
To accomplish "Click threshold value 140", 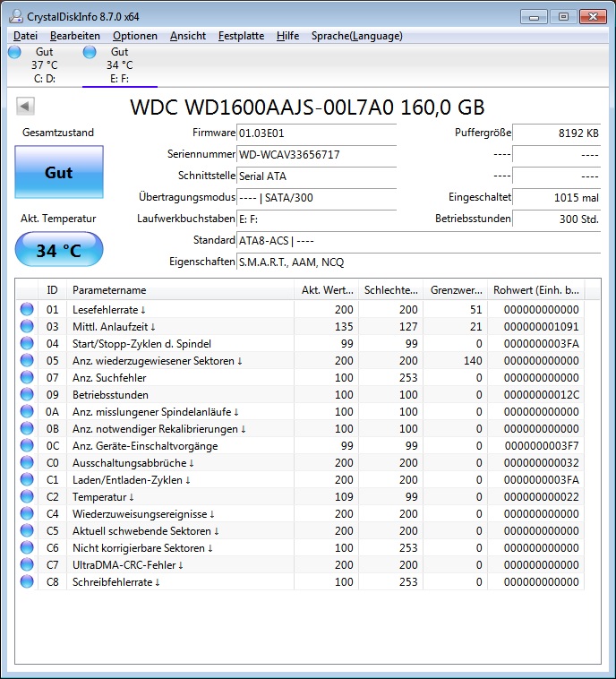I will (x=473, y=360).
